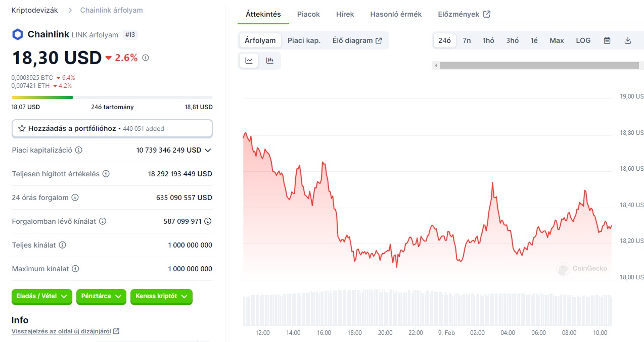644x342 pixels.
Task: Expand the Piaci kapitalizáció value chevron
Action: tap(208, 150)
